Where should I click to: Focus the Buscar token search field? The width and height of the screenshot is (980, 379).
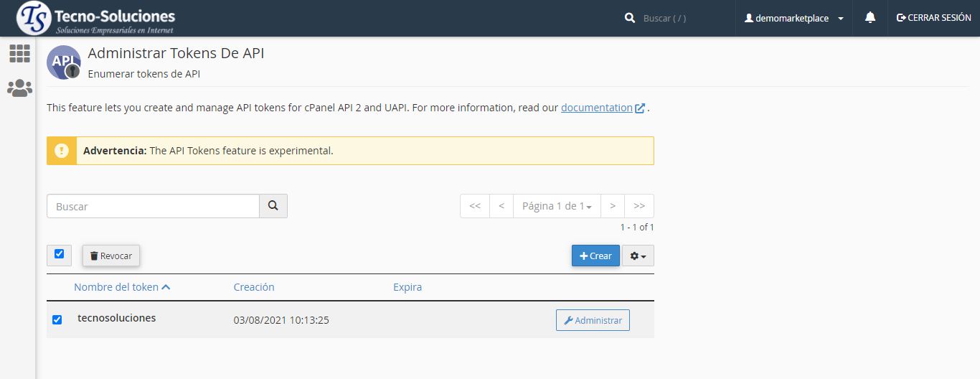coord(153,206)
